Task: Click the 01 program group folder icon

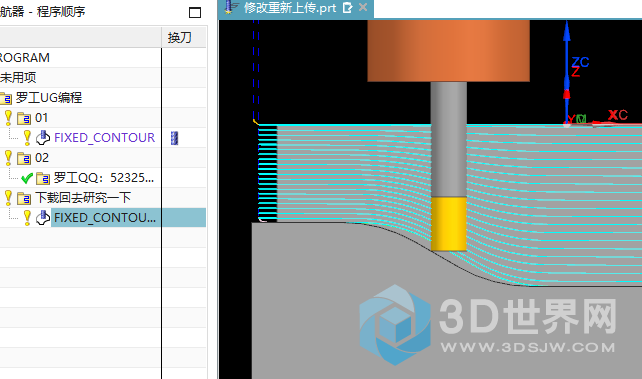Action: click(x=24, y=119)
